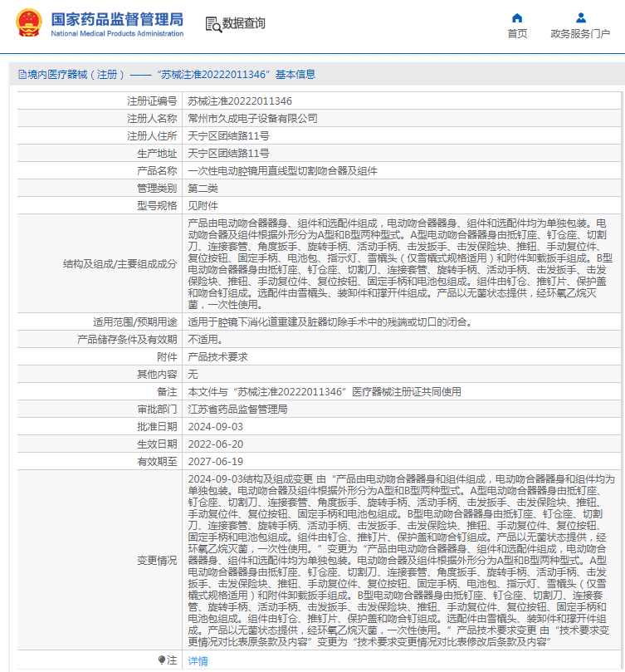The height and width of the screenshot is (672, 625).
Task: Click the 产品储存条件及有效期 label
Action: tap(127, 340)
